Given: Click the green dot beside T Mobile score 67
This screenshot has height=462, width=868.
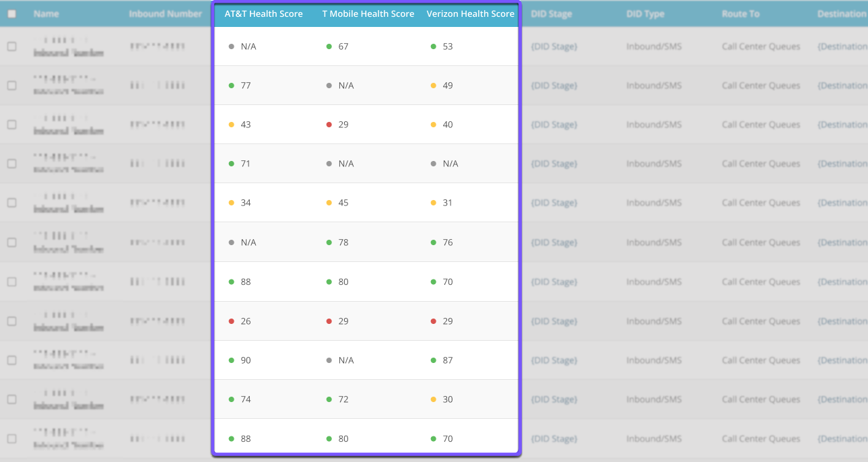Looking at the screenshot, I should [329, 46].
